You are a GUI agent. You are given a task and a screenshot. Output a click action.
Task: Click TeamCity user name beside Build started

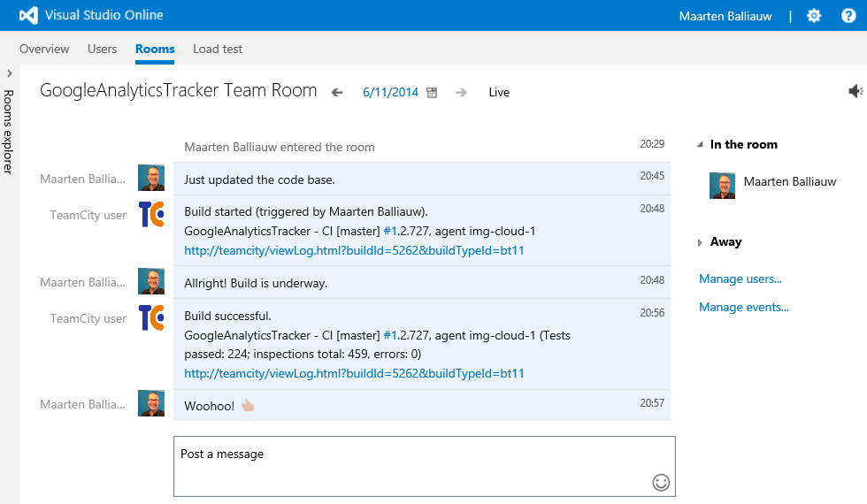88,215
